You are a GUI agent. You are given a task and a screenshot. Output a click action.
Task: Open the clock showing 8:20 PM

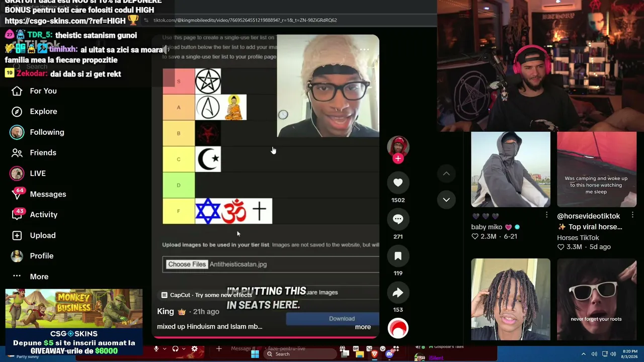(630, 354)
